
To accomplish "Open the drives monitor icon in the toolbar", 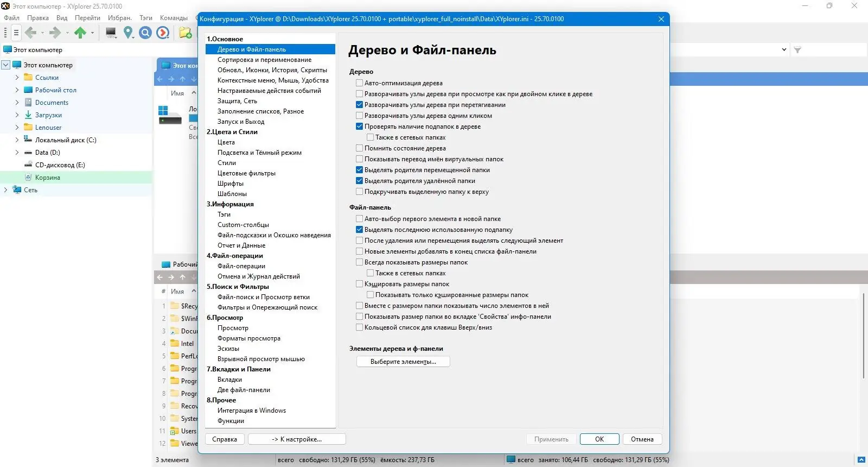I will click(x=111, y=33).
